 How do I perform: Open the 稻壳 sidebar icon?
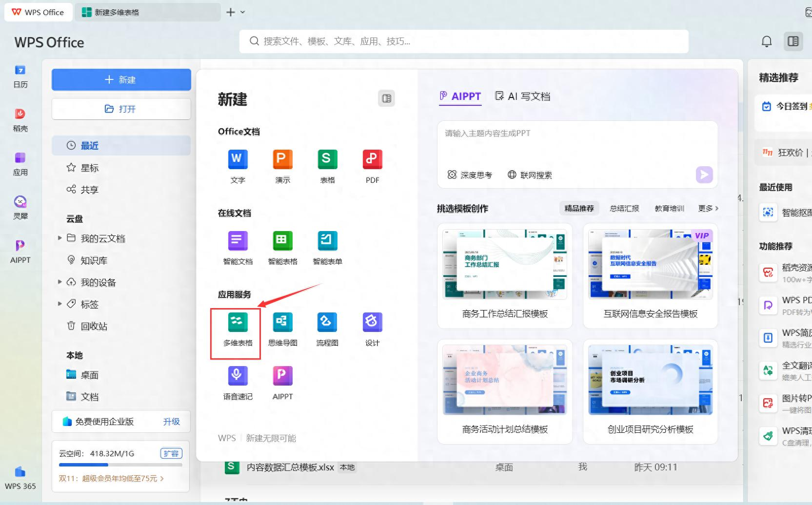pos(20,120)
